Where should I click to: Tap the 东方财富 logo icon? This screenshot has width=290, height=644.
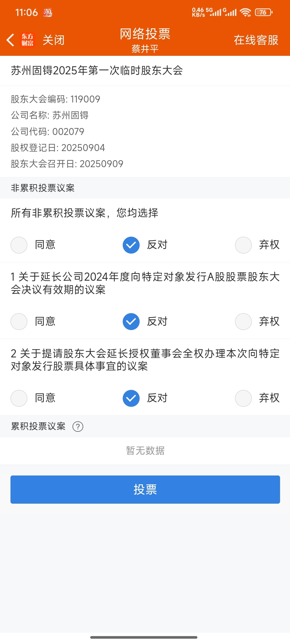click(28, 40)
